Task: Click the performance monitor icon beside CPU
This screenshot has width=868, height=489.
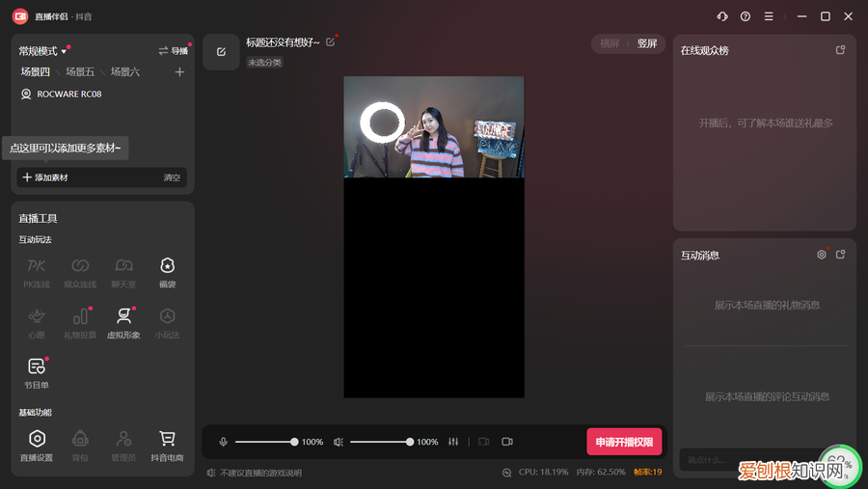Action: point(506,473)
